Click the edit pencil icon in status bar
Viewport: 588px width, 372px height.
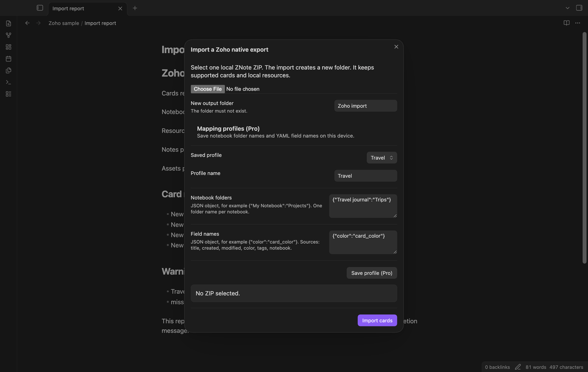click(x=518, y=367)
